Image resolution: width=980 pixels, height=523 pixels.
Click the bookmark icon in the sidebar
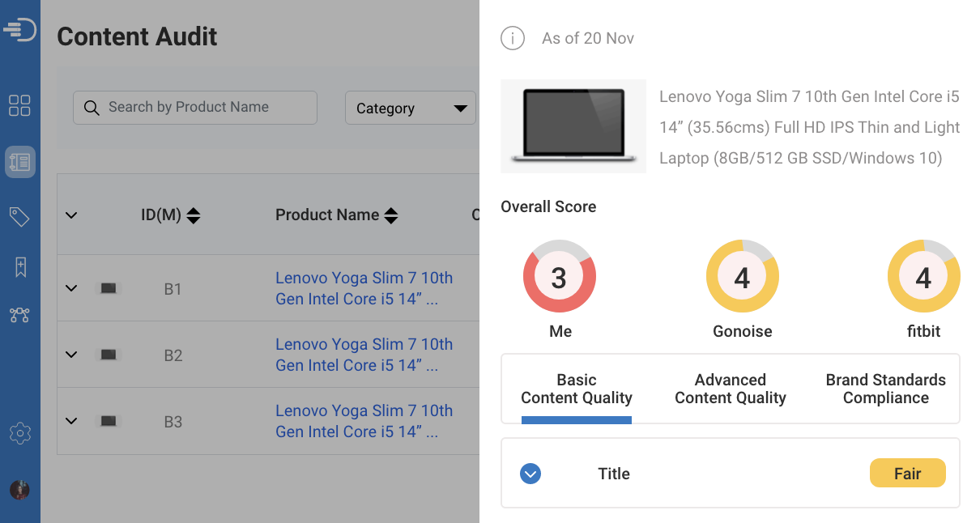pos(19,267)
